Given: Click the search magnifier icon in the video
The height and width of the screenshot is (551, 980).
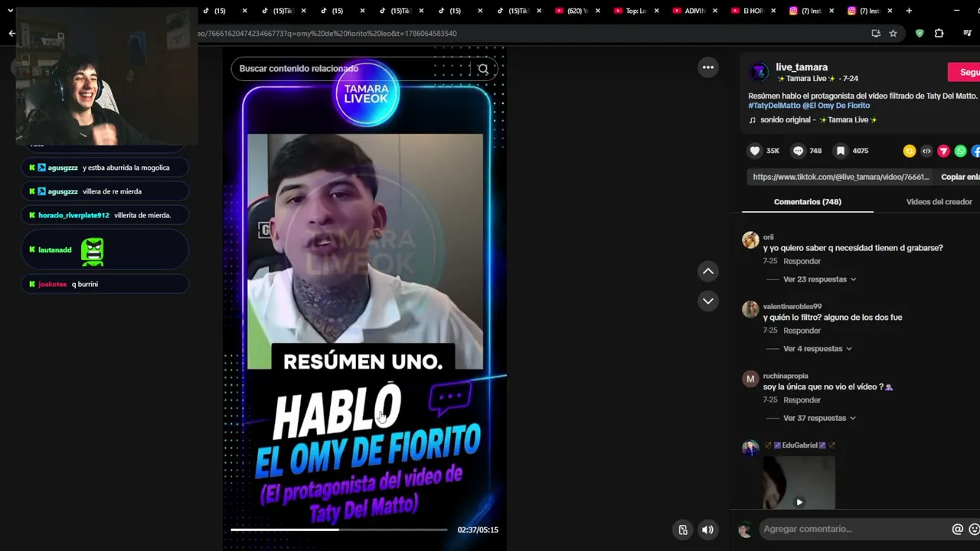Looking at the screenshot, I should (483, 69).
